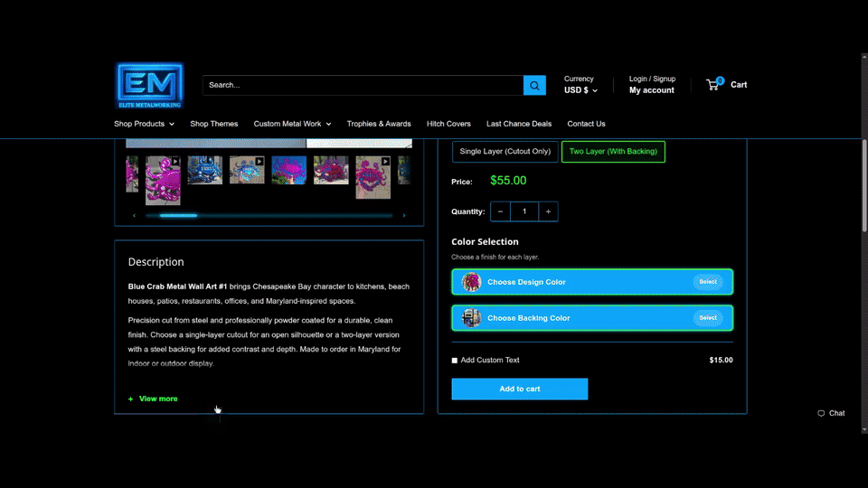Decrease quantity with minus button
868x488 pixels.
(500, 211)
